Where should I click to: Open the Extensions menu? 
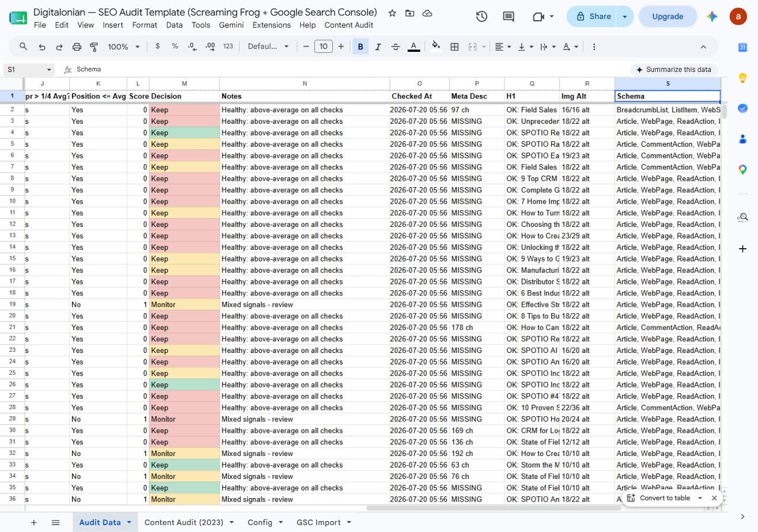pos(271,25)
